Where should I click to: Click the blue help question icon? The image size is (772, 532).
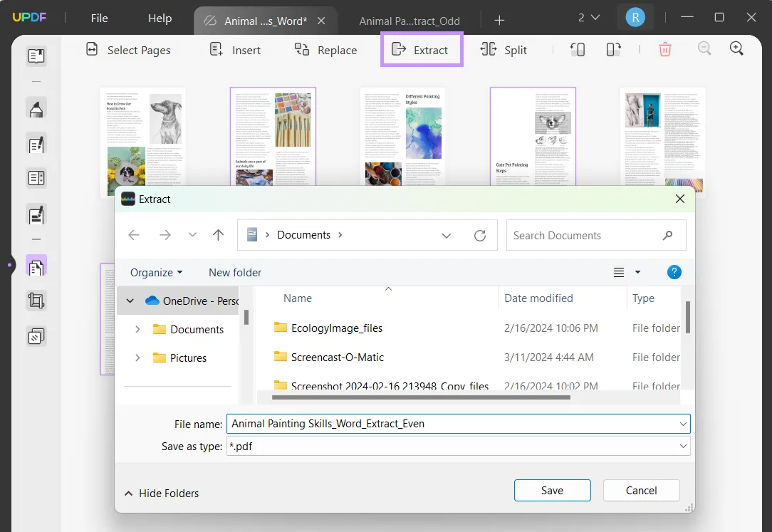tap(674, 272)
